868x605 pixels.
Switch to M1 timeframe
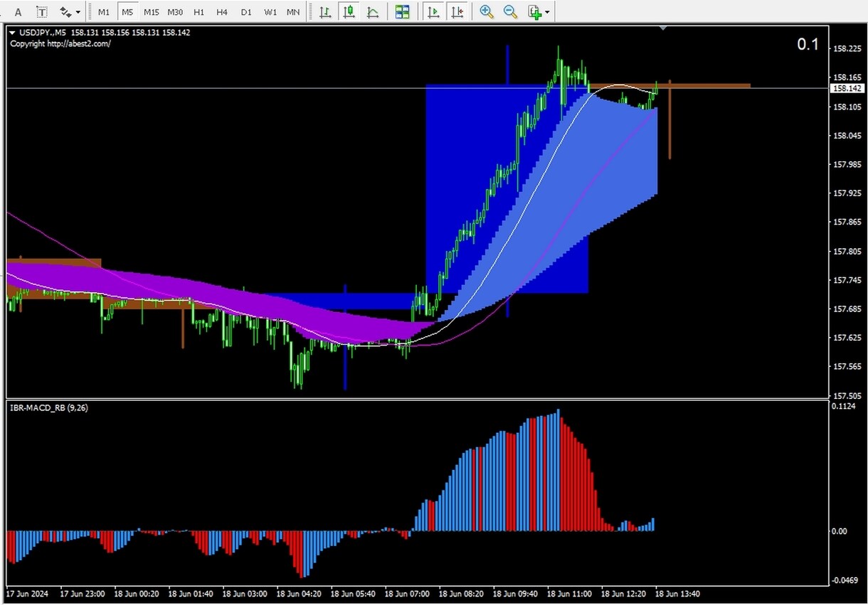coord(104,12)
